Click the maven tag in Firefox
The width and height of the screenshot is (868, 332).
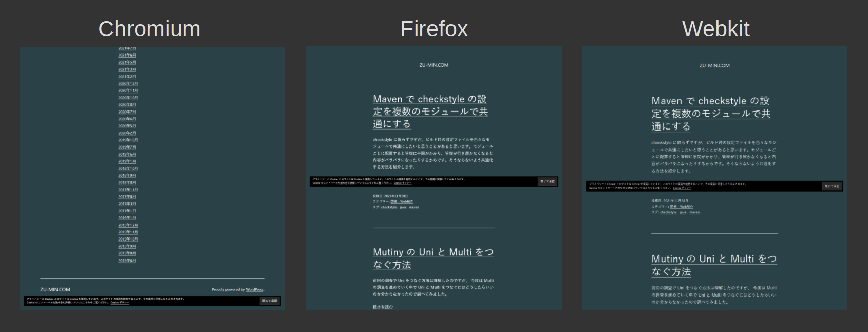click(414, 207)
